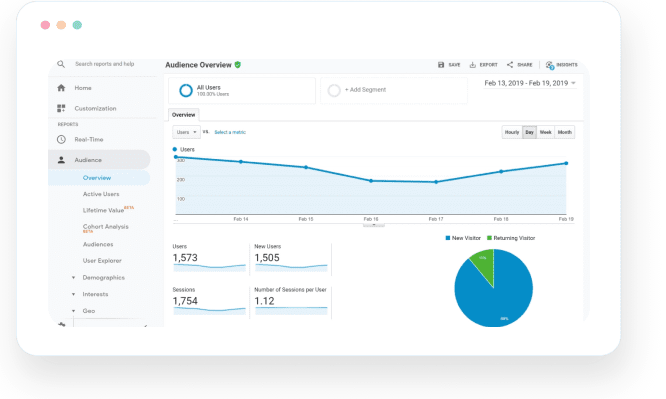Image resolution: width=666 pixels, height=399 pixels.
Task: Click the Real-Time clock icon
Action: (x=61, y=139)
